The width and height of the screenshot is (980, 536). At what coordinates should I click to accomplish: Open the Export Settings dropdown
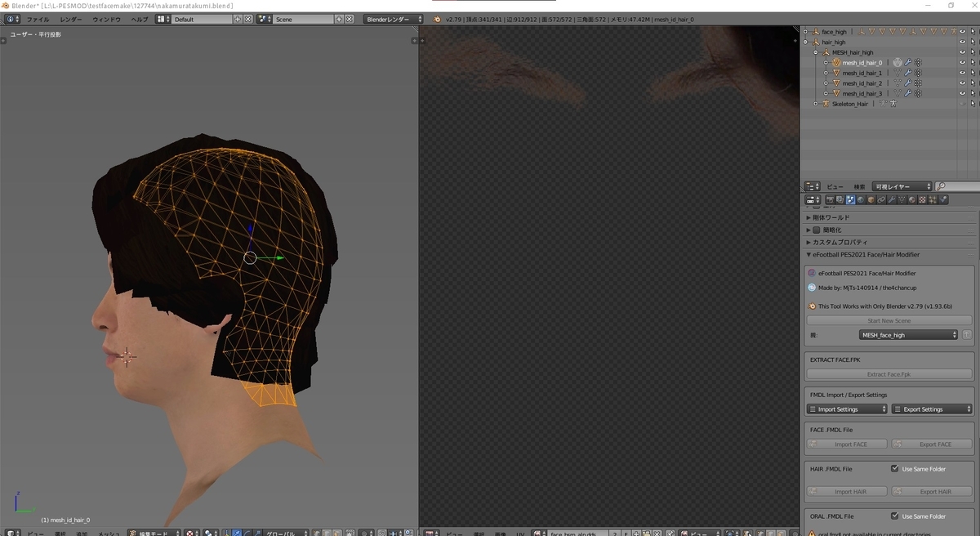point(932,409)
